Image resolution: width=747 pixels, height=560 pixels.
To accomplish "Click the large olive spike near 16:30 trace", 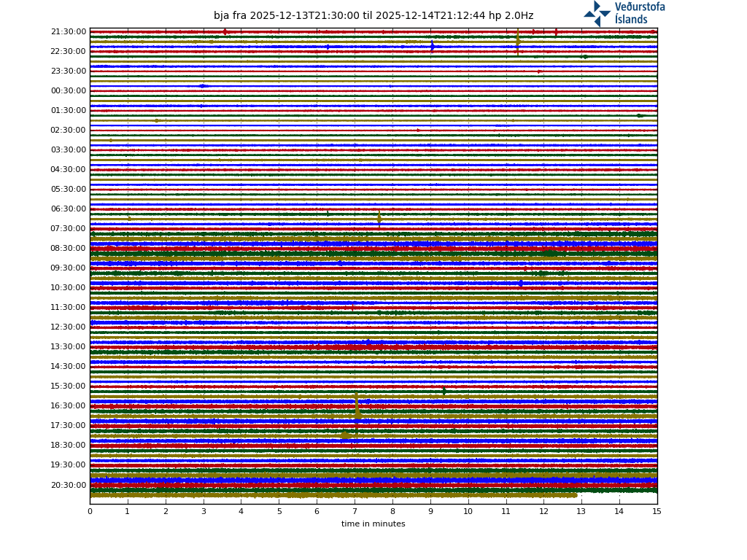I will [357, 405].
